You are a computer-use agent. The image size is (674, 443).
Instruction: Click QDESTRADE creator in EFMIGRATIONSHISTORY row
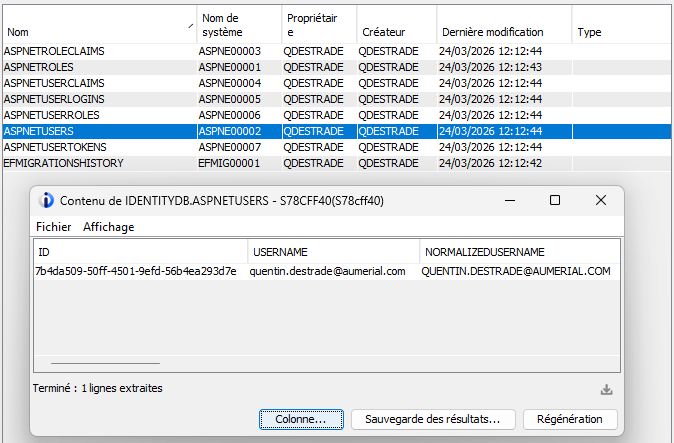pyautogui.click(x=389, y=163)
